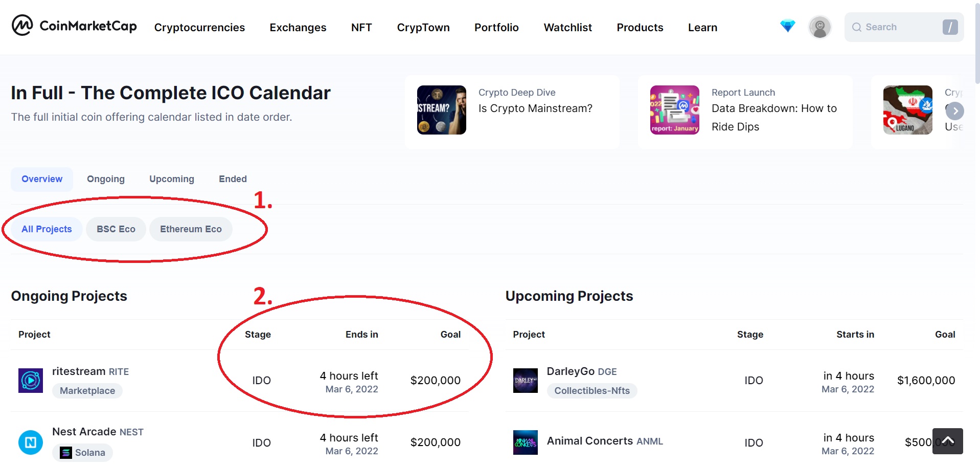Click the Nest Arcade project logo
Viewport: 980px width, 465px height.
31,442
